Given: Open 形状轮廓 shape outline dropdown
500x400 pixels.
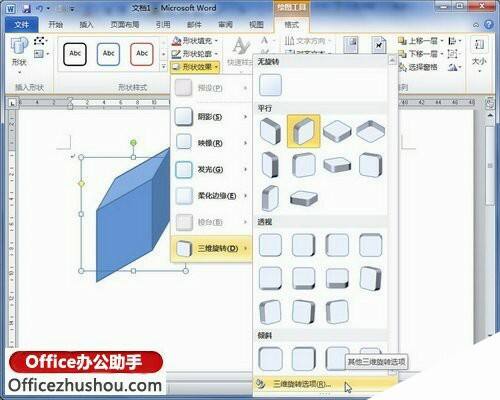Looking at the screenshot, I should click(195, 54).
